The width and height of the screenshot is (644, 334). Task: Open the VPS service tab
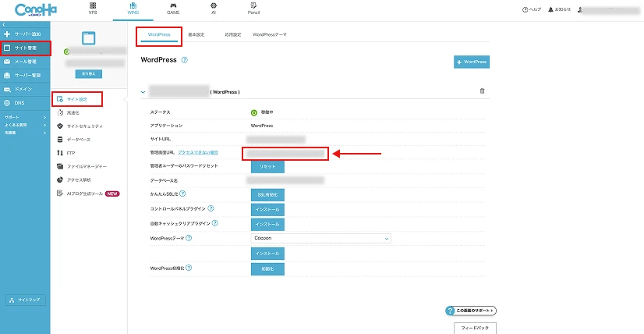pyautogui.click(x=93, y=9)
